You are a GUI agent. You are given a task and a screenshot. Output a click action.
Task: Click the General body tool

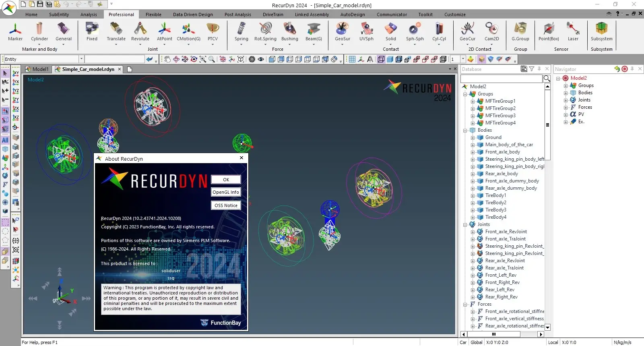point(64,32)
